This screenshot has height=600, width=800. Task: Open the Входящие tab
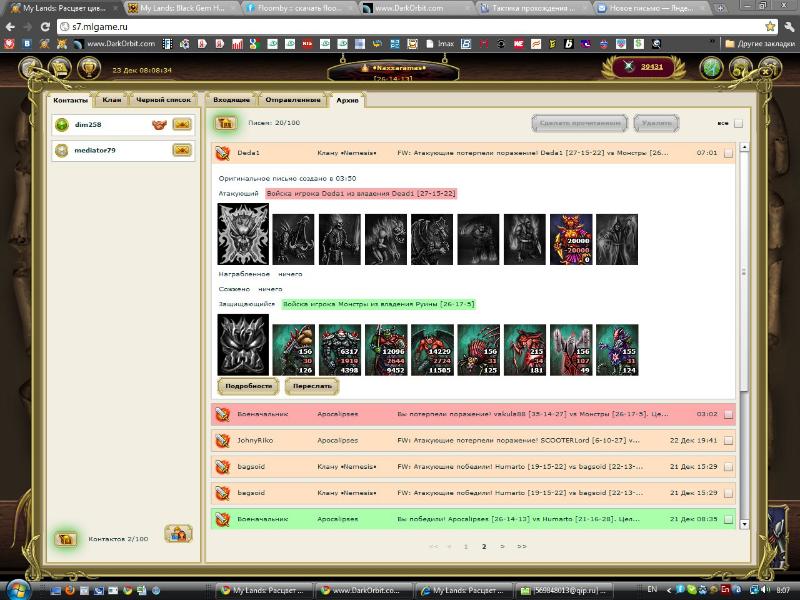coord(231,99)
